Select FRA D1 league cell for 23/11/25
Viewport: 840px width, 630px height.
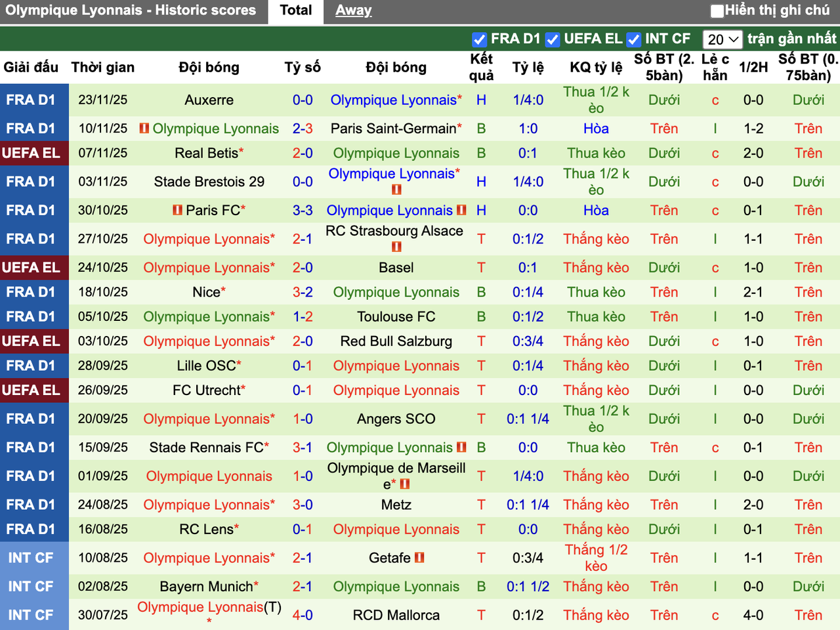point(34,100)
